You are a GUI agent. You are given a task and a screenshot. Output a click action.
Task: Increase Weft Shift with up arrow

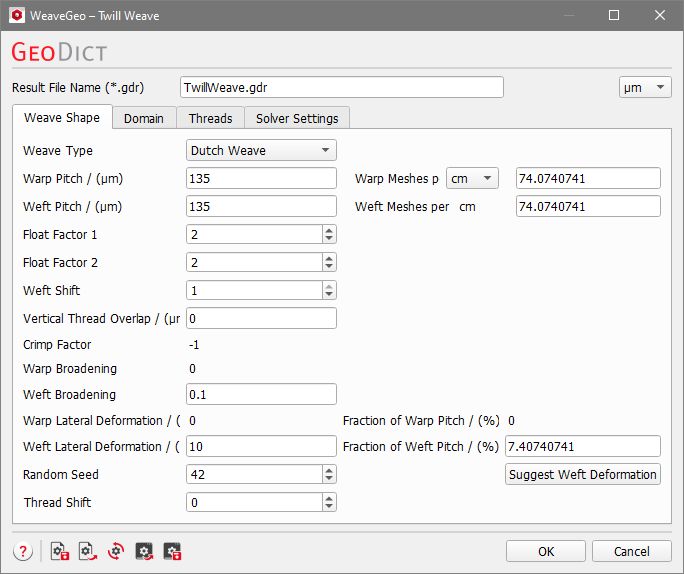tap(329, 286)
